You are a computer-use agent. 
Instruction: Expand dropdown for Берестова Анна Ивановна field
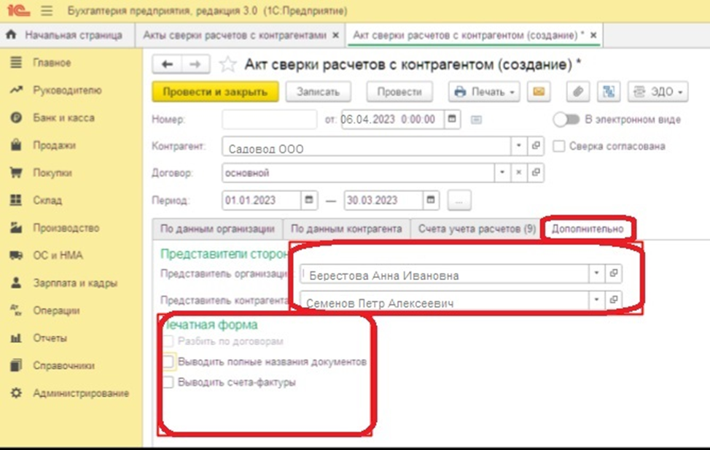coord(596,273)
